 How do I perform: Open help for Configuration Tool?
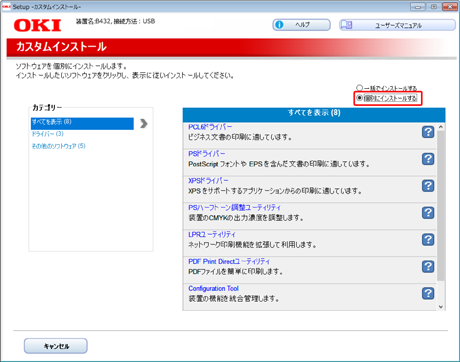(428, 293)
